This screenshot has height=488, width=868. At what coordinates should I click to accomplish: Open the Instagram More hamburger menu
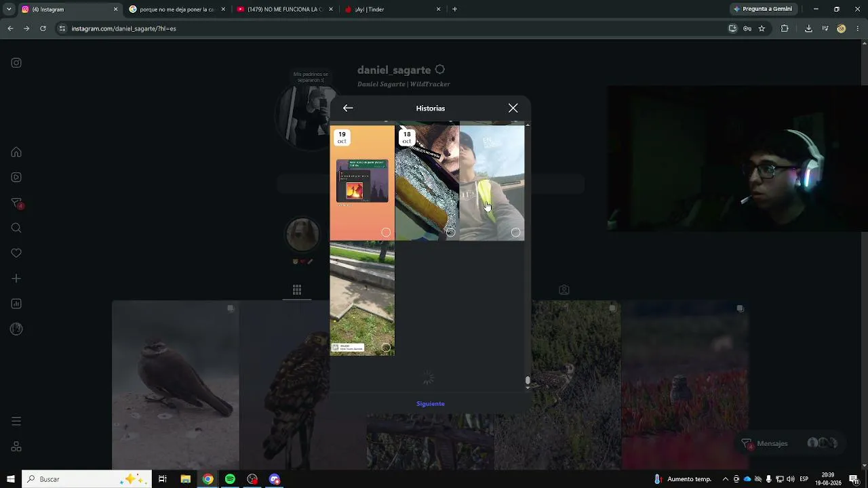click(x=16, y=422)
